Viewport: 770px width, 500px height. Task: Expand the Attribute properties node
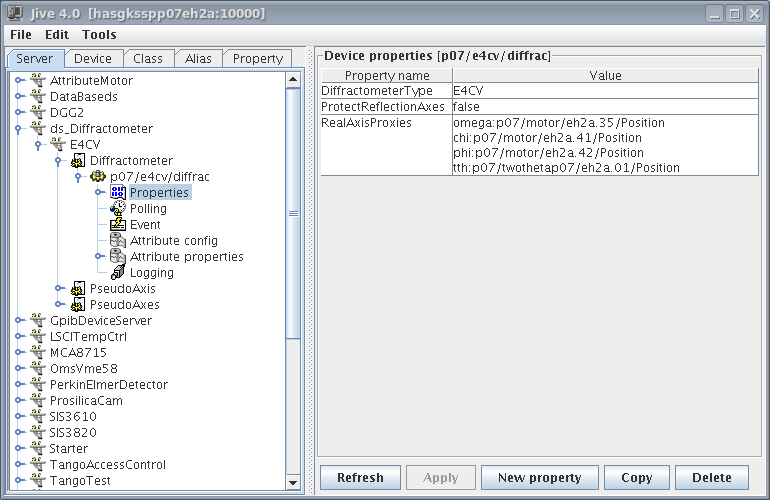99,256
